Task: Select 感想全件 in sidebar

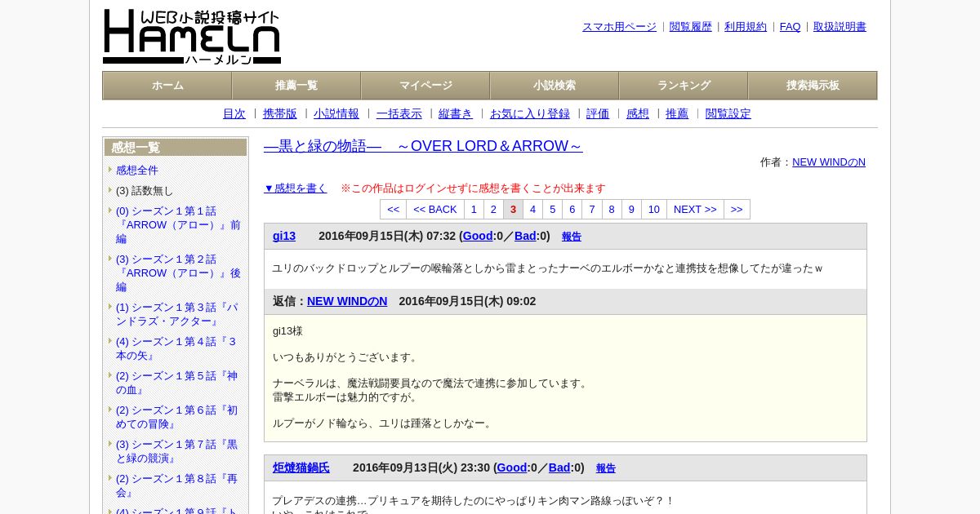Action: point(137,171)
